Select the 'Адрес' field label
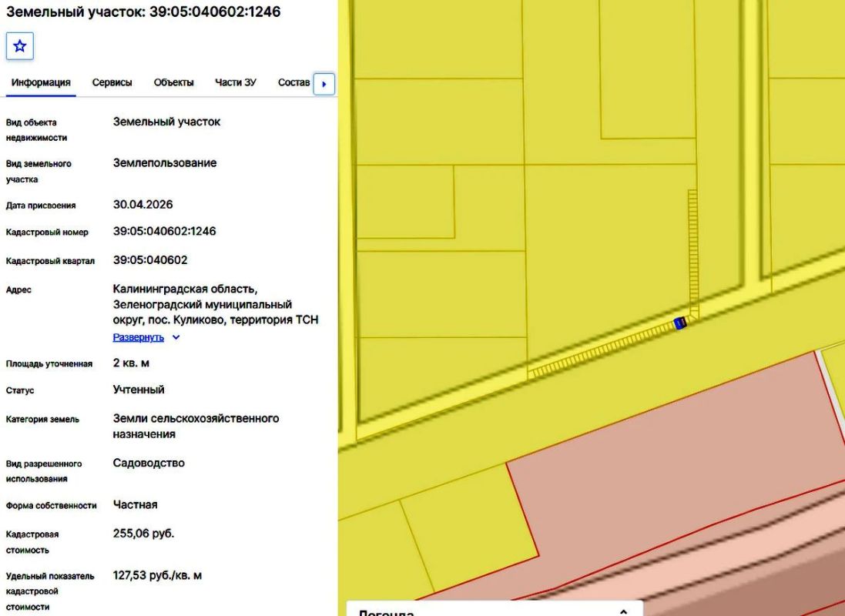845x616 pixels. click(x=18, y=290)
